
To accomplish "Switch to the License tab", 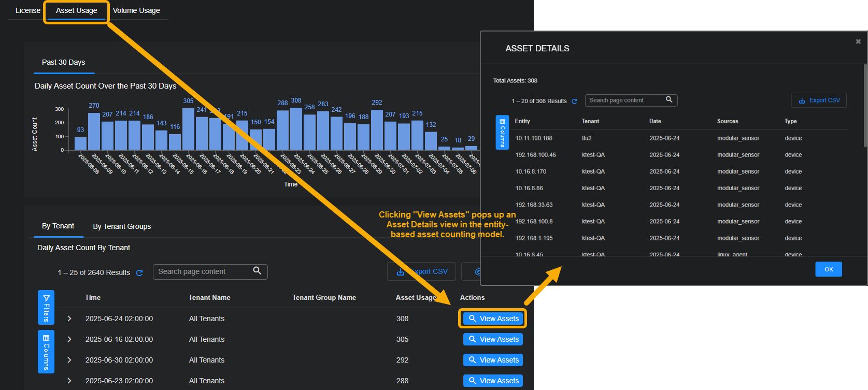I will [x=28, y=10].
